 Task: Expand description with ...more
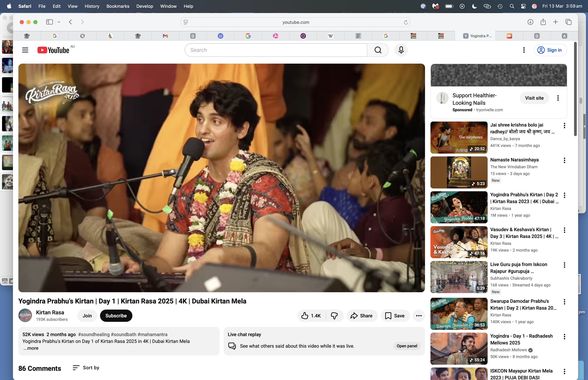coord(31,348)
